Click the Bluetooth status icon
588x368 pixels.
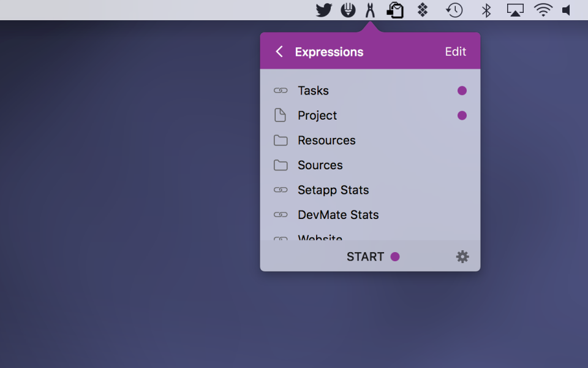pos(486,10)
